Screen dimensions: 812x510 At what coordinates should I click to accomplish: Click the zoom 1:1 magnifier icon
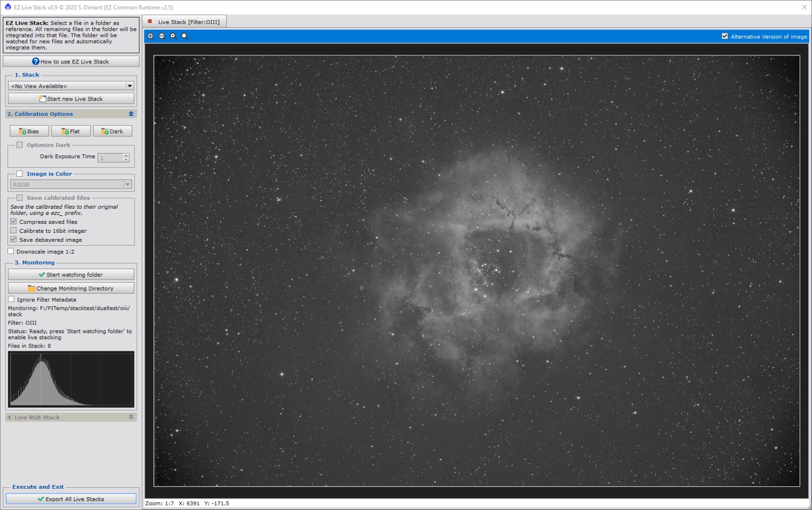point(173,36)
